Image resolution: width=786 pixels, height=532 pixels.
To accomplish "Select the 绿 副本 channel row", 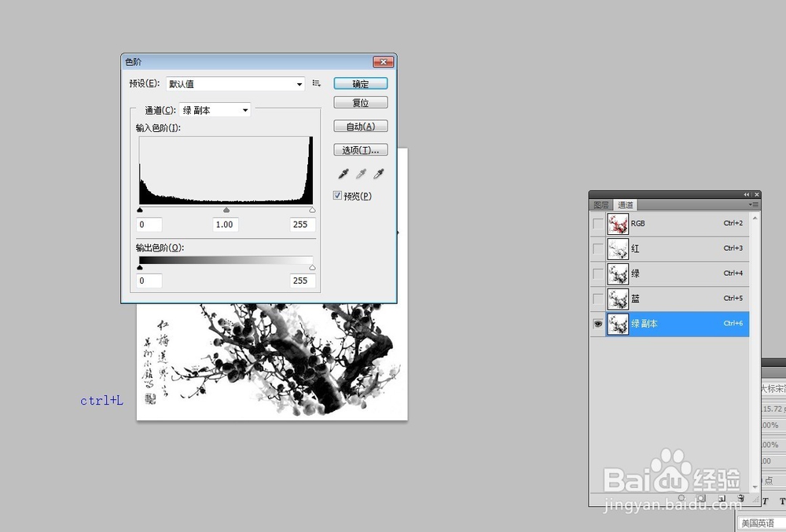I will click(x=670, y=324).
